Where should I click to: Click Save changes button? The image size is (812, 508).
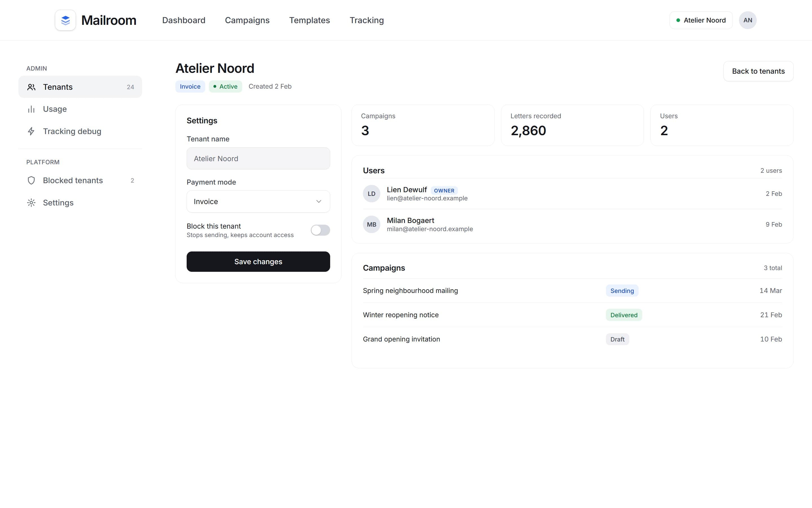pyautogui.click(x=258, y=261)
